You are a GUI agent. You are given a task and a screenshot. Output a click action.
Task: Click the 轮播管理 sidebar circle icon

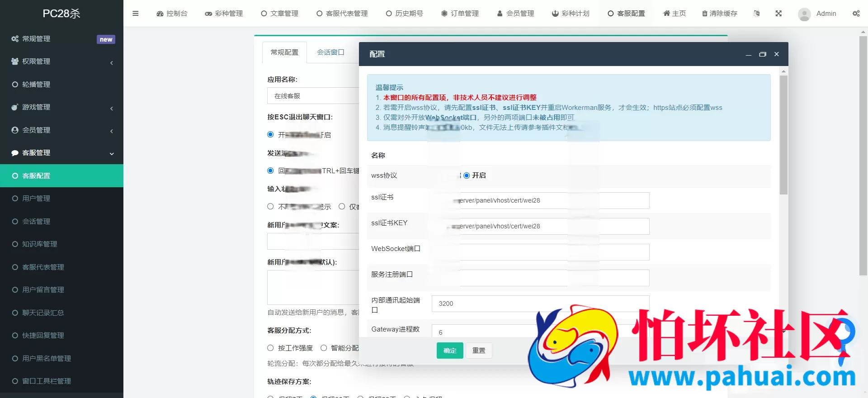point(15,85)
